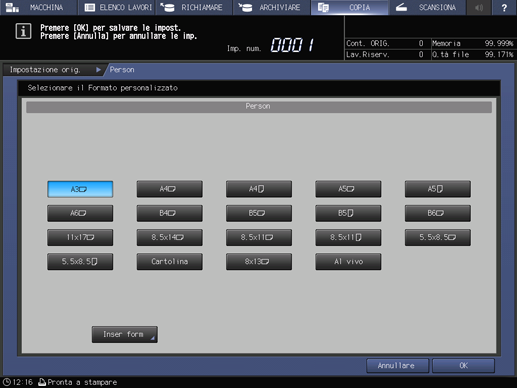
Task: Go to the ARCHIVIARE tab
Action: 272,7
